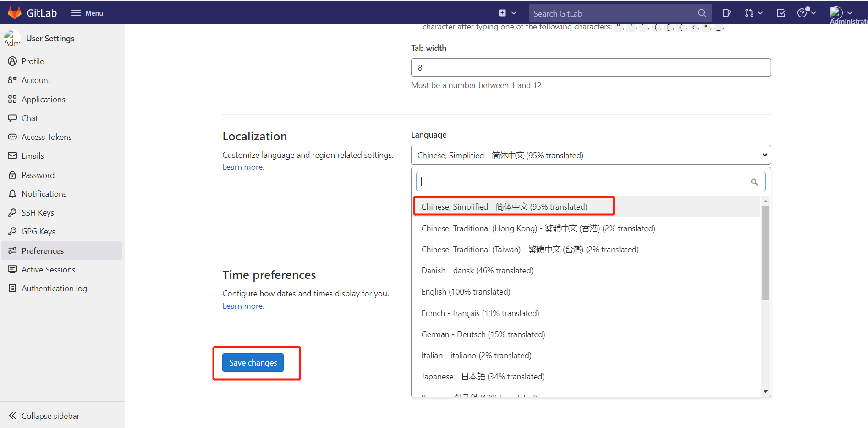Expand the Help dropdown chevron
The image size is (868, 428).
point(813,13)
